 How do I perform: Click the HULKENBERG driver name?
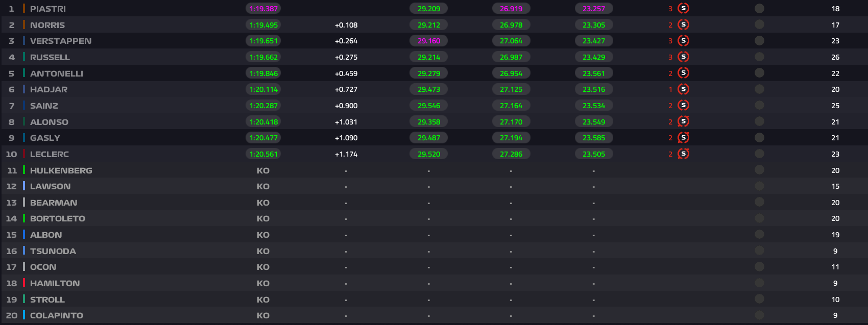[x=61, y=170]
